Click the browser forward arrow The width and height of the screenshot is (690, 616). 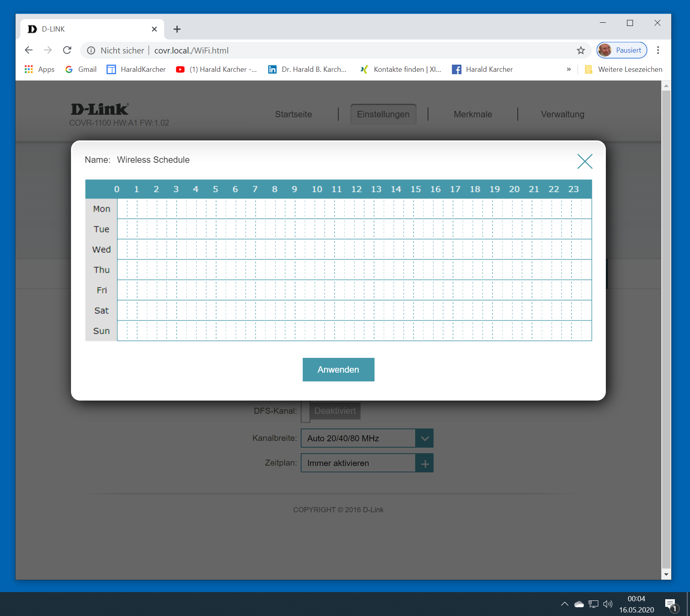tap(48, 50)
